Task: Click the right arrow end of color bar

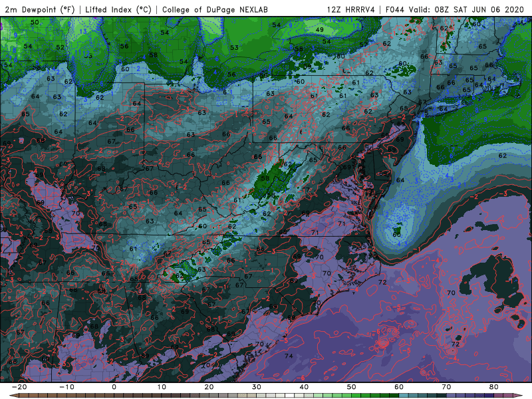Action: click(x=519, y=396)
